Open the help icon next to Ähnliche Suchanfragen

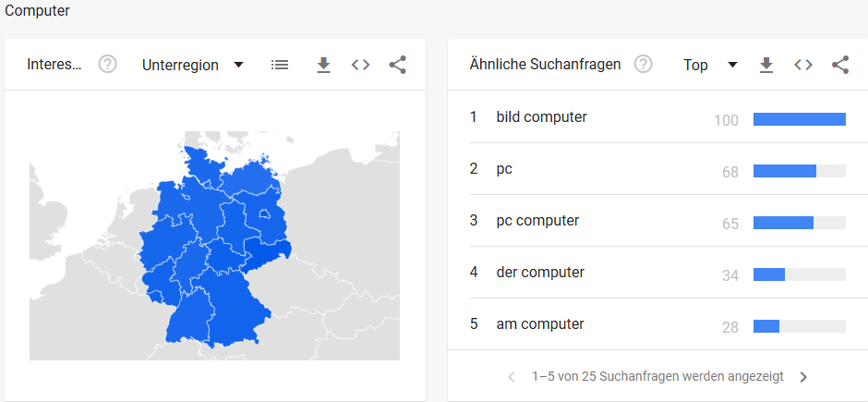pos(643,65)
